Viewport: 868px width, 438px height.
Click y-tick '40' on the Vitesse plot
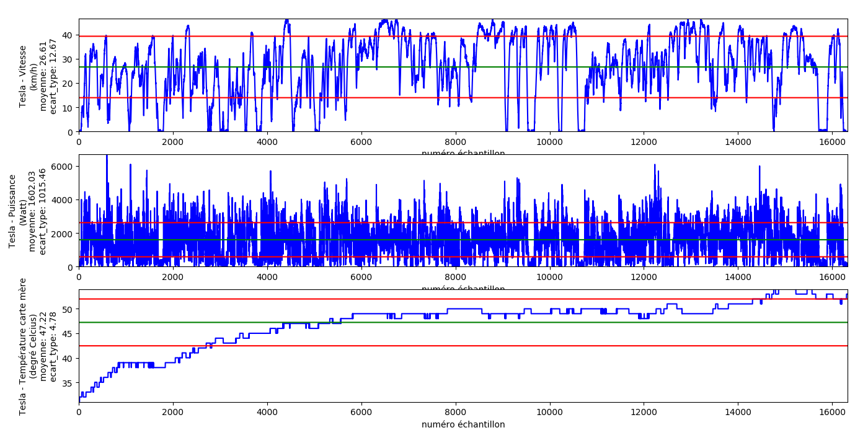[68, 35]
